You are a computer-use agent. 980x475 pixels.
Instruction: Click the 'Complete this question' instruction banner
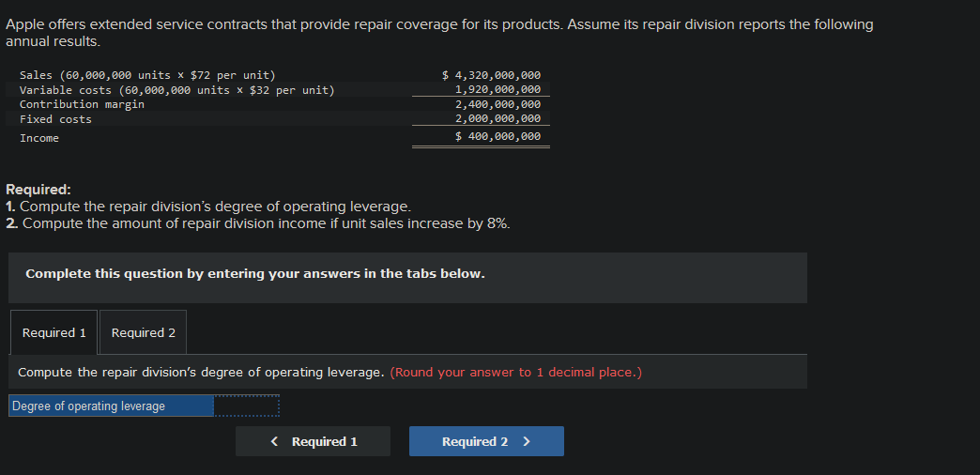pos(407,278)
